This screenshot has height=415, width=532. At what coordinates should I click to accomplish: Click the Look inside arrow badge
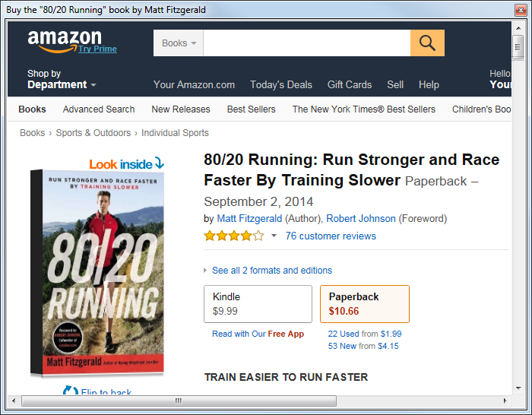point(127,163)
